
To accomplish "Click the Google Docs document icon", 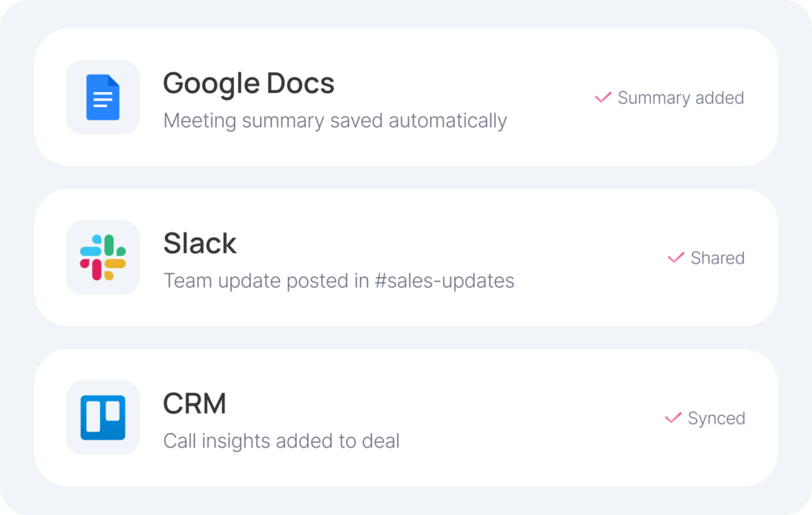I will [x=103, y=98].
